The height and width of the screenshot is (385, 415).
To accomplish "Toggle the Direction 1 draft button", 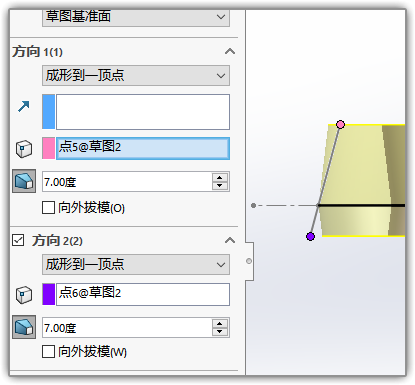I will click(24, 181).
